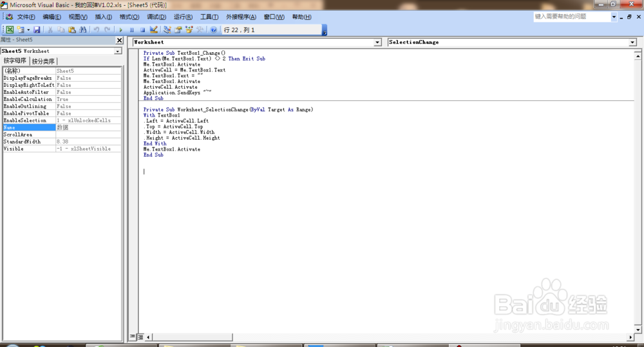The width and height of the screenshot is (644, 347).
Task: Open the 视图(V) menu
Action: tap(78, 17)
